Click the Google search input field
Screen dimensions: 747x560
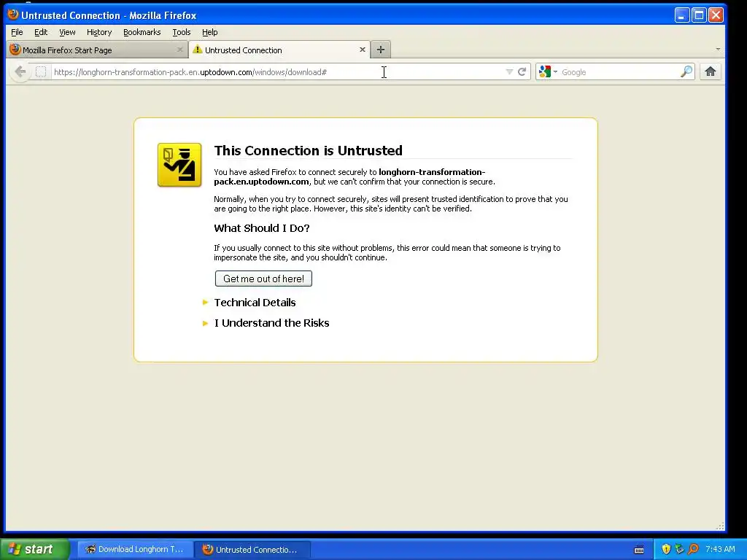pos(619,72)
